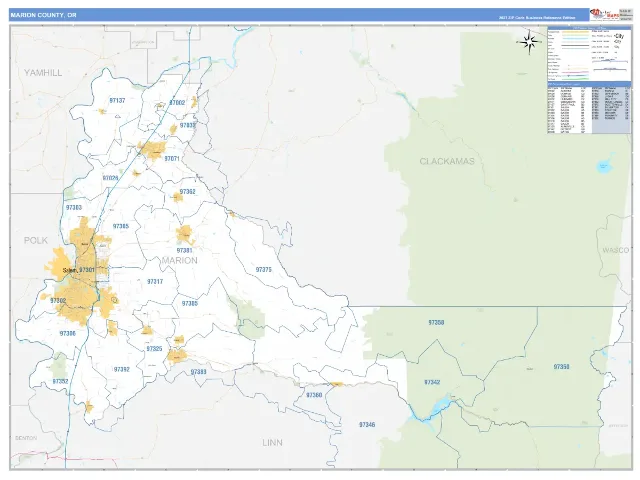Click the BENTON county label
The width and height of the screenshot is (640, 480).
click(x=26, y=438)
